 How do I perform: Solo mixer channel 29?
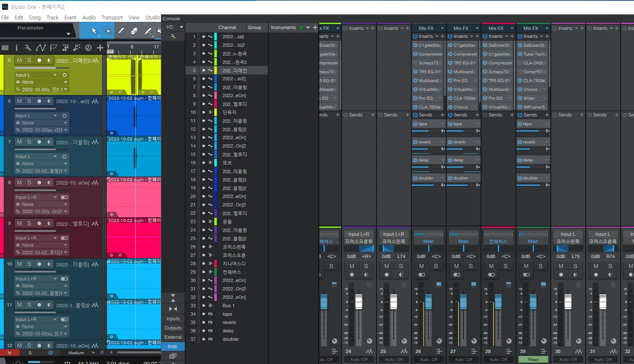(x=540, y=266)
